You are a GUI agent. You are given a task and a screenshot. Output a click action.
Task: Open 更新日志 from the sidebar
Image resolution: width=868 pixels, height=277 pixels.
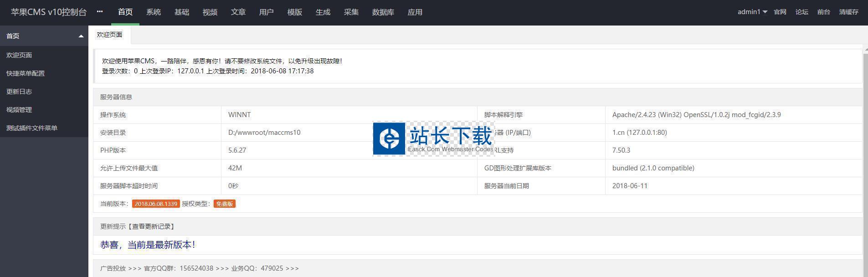(19, 92)
